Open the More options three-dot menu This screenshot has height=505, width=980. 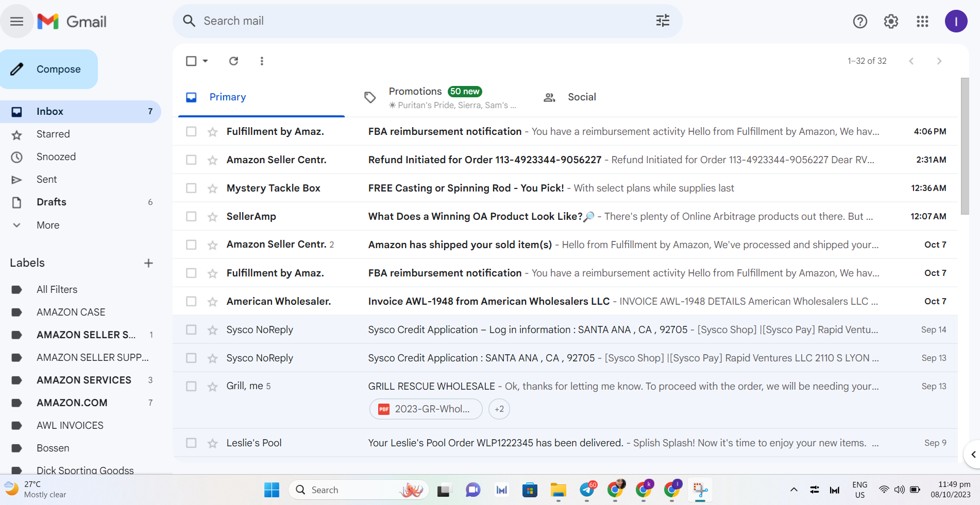coord(262,61)
